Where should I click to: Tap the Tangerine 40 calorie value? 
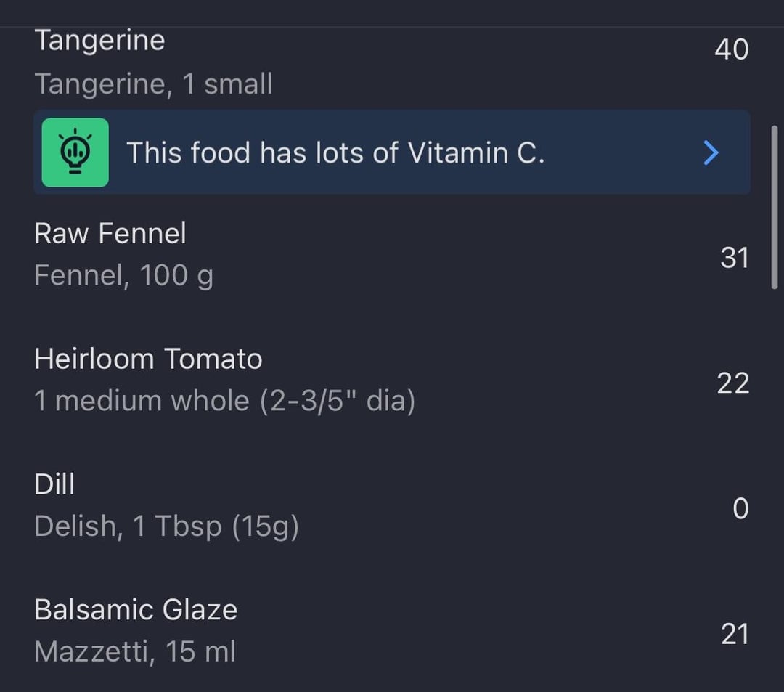[732, 49]
